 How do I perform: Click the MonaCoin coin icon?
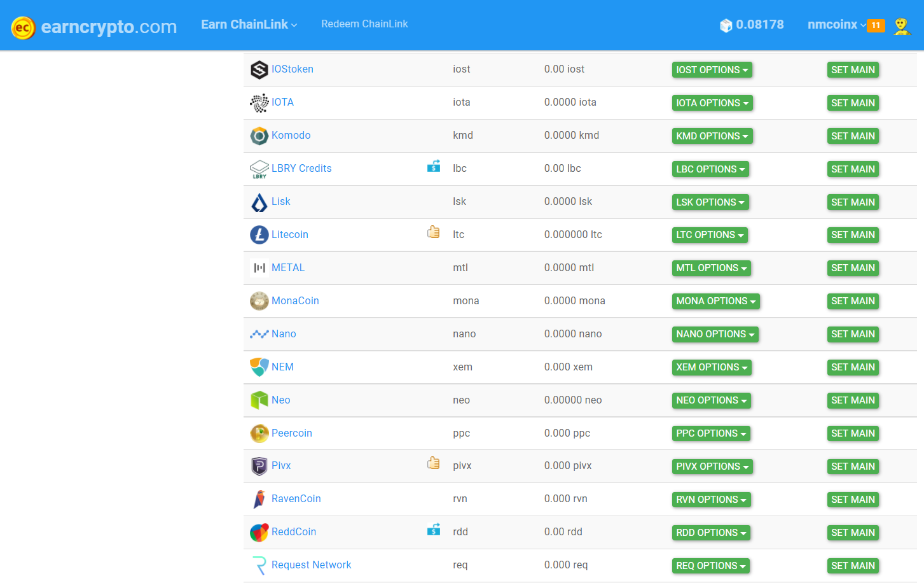point(259,301)
